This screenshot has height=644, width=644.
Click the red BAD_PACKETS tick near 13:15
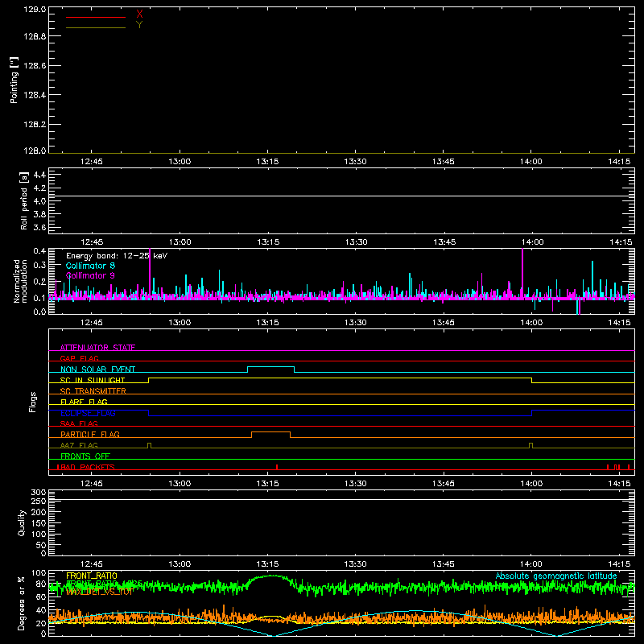pos(277,467)
